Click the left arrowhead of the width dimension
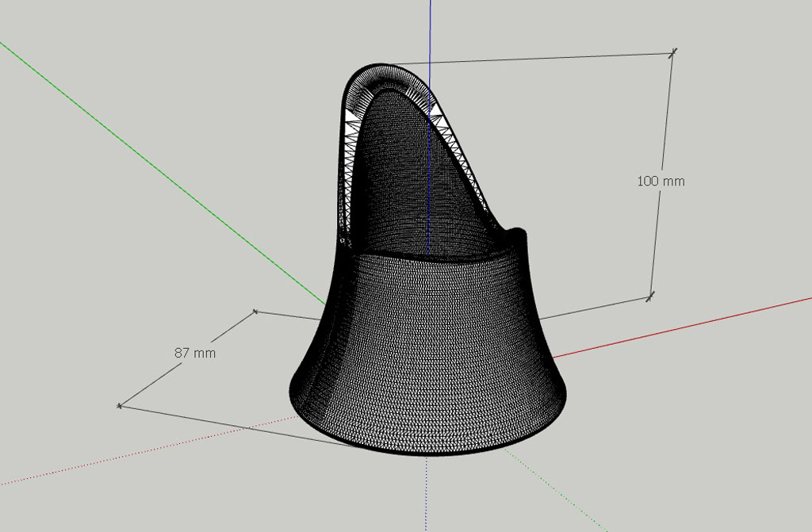The width and height of the screenshot is (812, 532). coord(121,406)
